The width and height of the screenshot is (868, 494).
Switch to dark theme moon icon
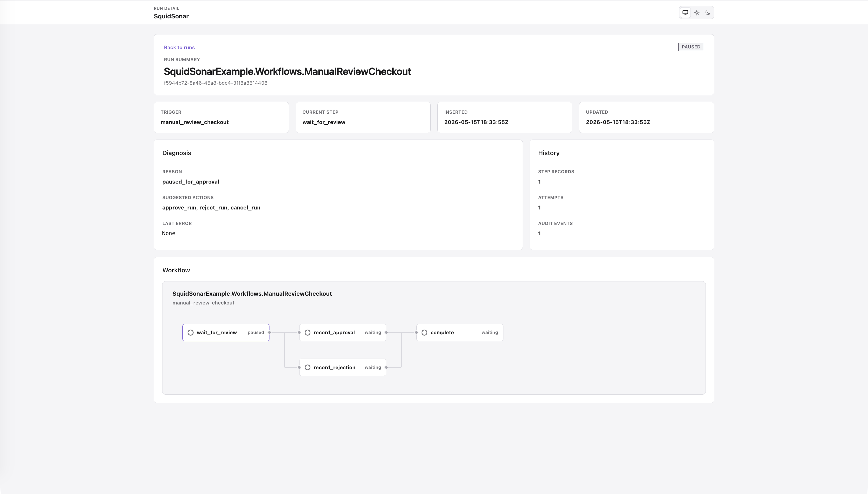tap(708, 12)
